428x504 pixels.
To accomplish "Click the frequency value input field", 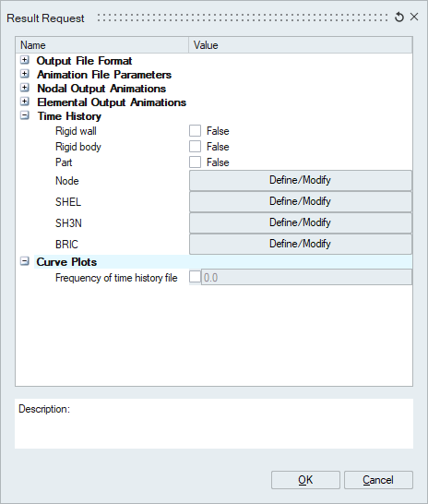I will click(x=306, y=278).
